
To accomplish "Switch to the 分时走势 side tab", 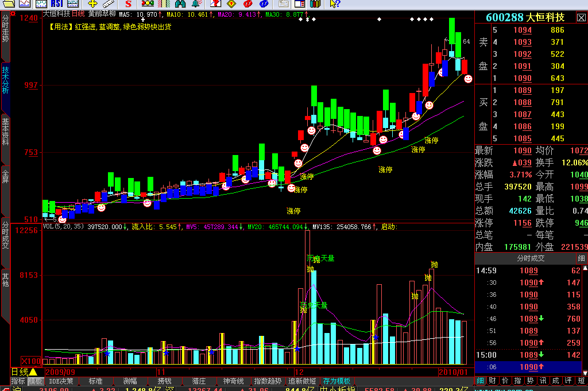I will [x=5, y=29].
